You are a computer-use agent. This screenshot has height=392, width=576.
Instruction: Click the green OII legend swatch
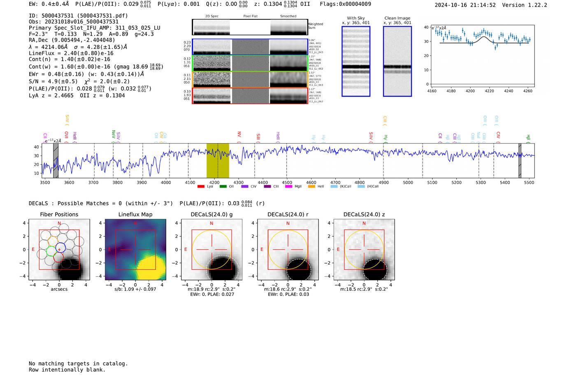[223, 187]
